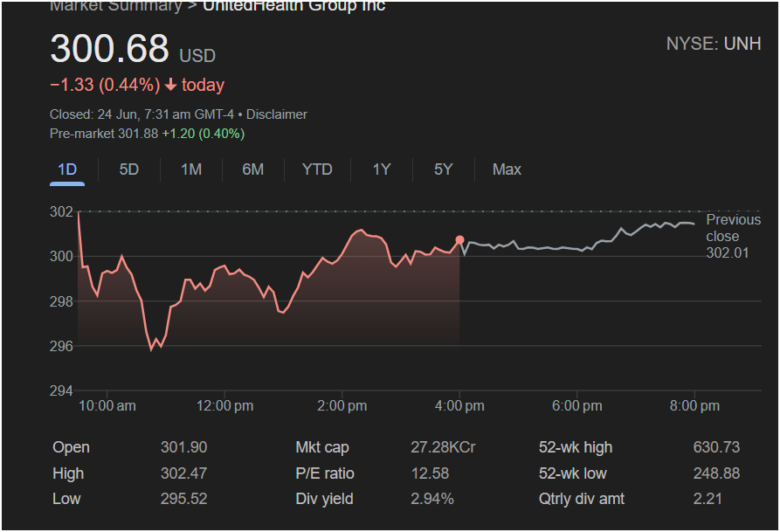Click the 2:00 pm axis label
This screenshot has height=532, width=780.
(x=342, y=406)
